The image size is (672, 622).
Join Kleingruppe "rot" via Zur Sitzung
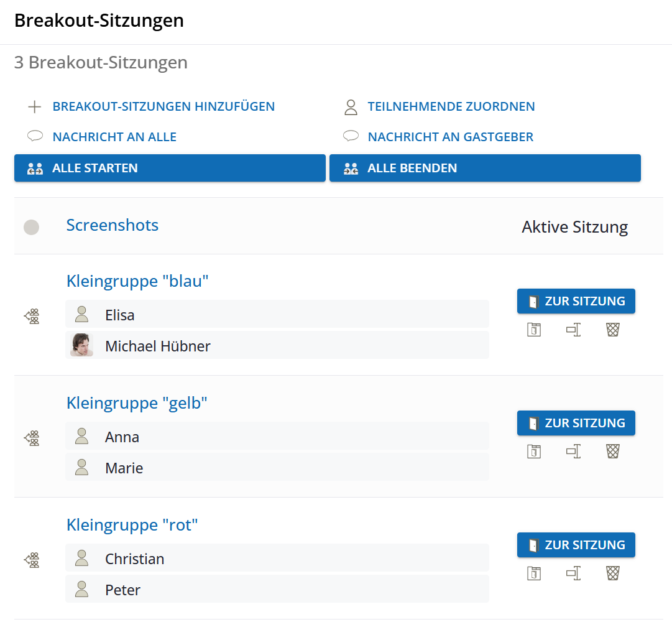point(576,545)
